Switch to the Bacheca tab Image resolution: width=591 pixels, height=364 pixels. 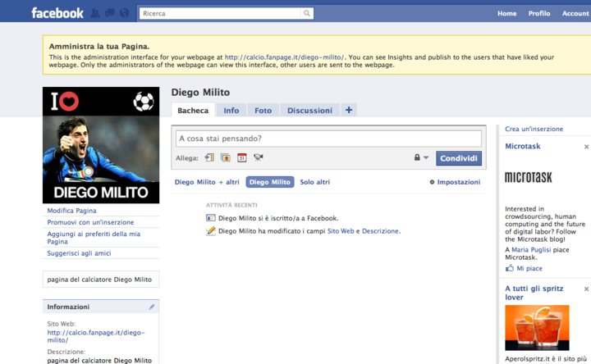(193, 111)
